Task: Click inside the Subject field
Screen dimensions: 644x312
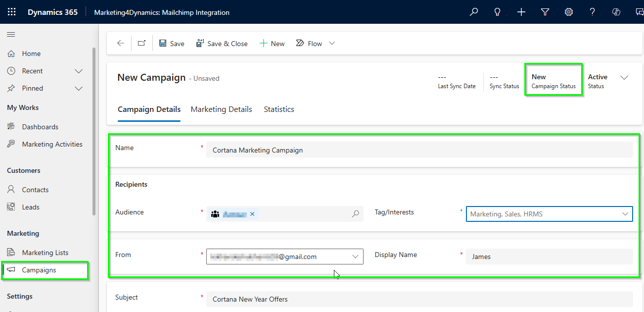Action: point(346,299)
